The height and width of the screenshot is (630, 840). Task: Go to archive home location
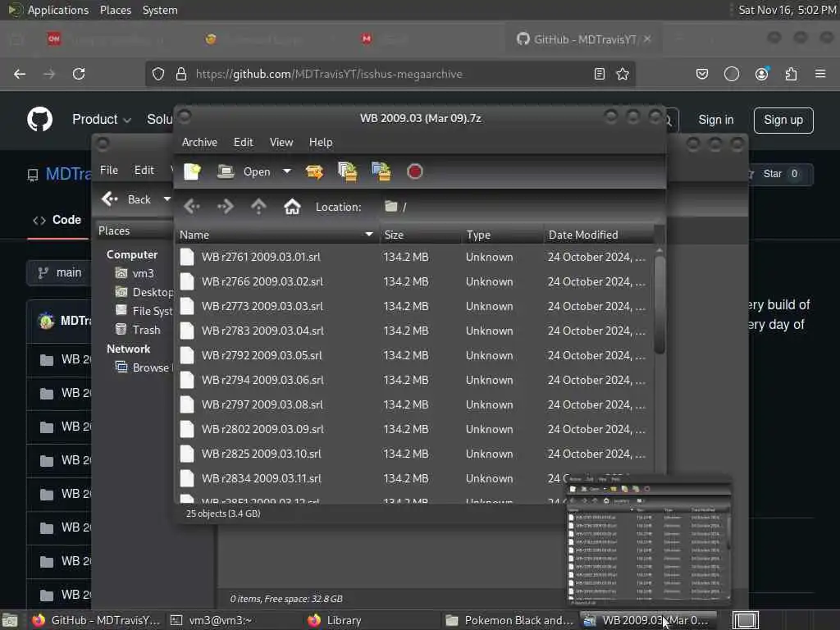coord(292,206)
